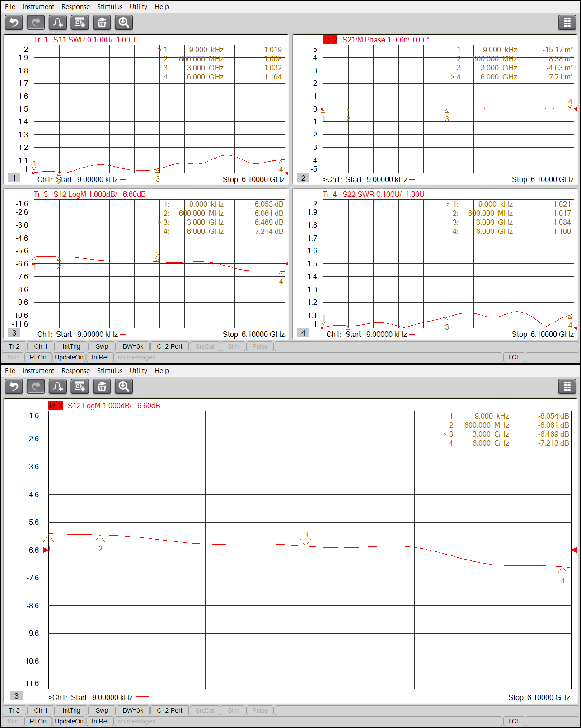Click Redo icon in the single-trace window
Screen dimensions: 581x728
(36, 387)
